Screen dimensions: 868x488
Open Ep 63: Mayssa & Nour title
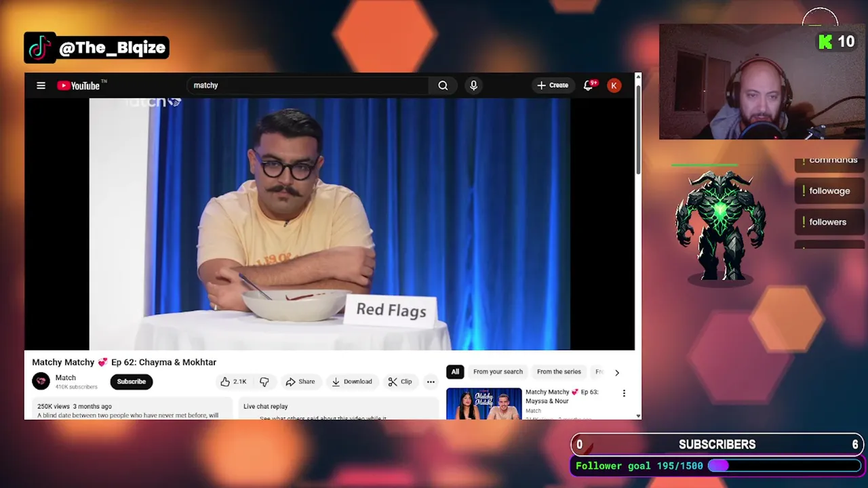pos(562,396)
